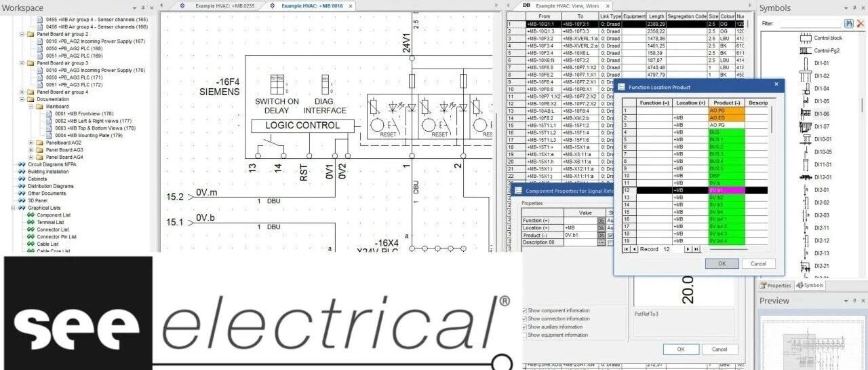Open page 0001 +MB Frontview (176)

tap(83, 113)
